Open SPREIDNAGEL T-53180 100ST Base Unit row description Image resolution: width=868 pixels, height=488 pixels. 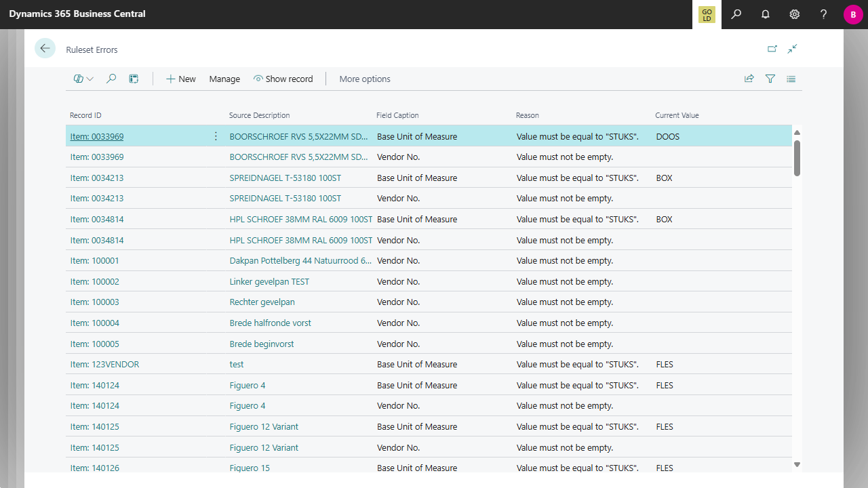coord(285,178)
